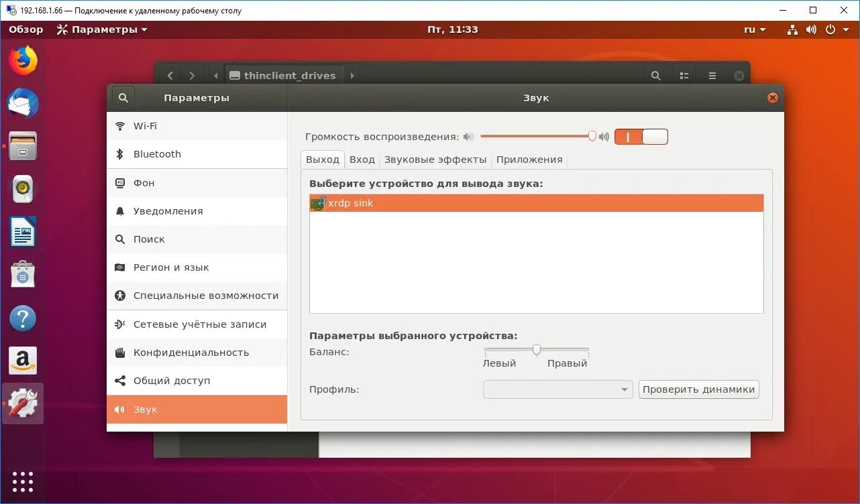Close the Settings Sound window
The image size is (860, 504).
[x=772, y=98]
